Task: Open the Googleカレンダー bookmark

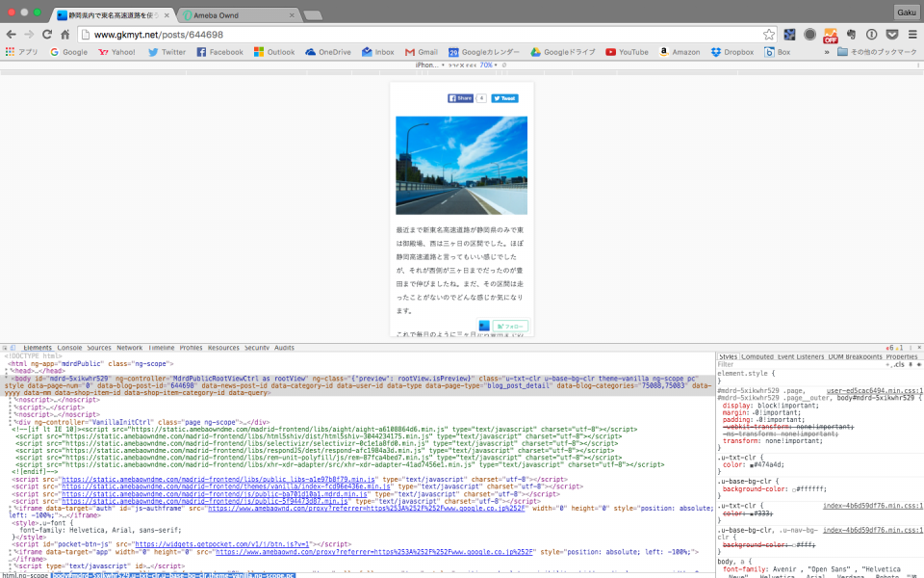Action: [484, 52]
